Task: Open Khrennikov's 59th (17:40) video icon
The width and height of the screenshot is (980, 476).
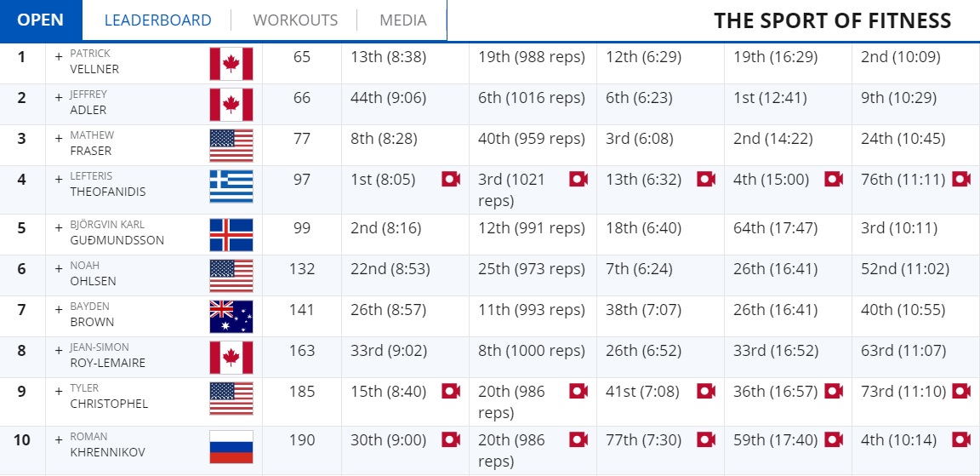Action: [x=833, y=439]
